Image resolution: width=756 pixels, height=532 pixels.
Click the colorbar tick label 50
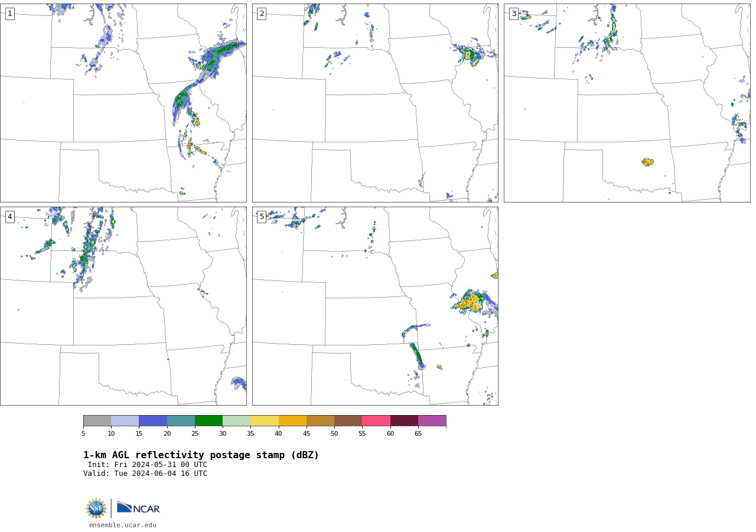click(334, 434)
